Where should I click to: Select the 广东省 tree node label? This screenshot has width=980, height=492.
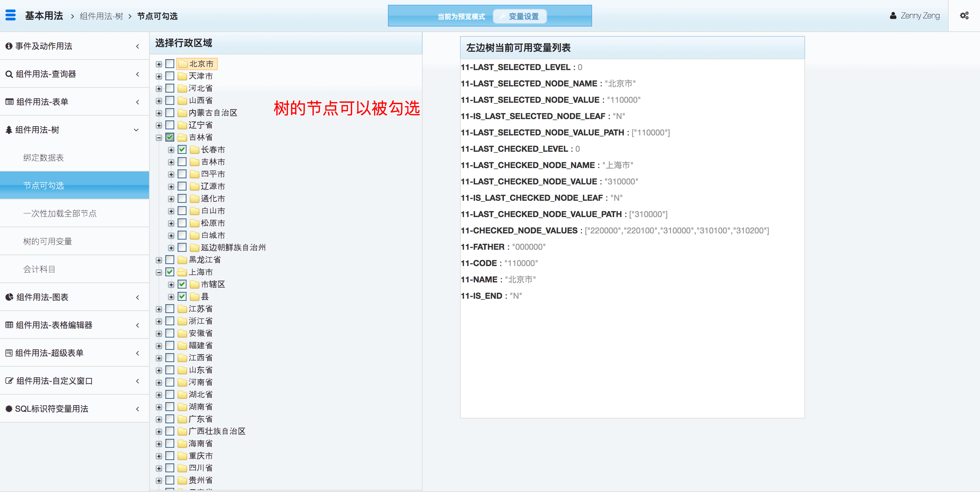[x=200, y=419]
